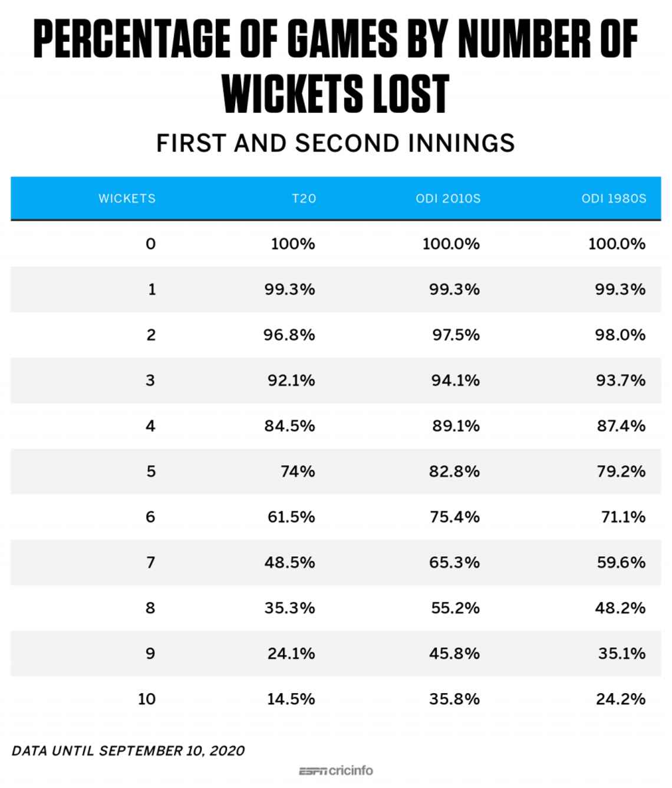Click the First and Second Innings subtitle

[335, 143]
